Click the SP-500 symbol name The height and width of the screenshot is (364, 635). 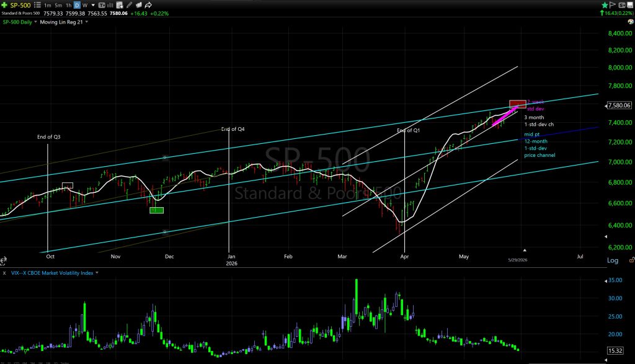coord(20,5)
